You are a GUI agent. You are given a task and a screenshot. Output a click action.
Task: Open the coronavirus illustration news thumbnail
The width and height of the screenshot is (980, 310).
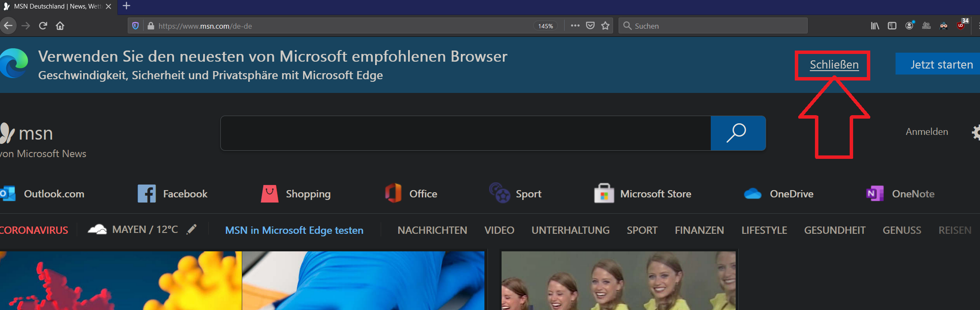(121, 280)
